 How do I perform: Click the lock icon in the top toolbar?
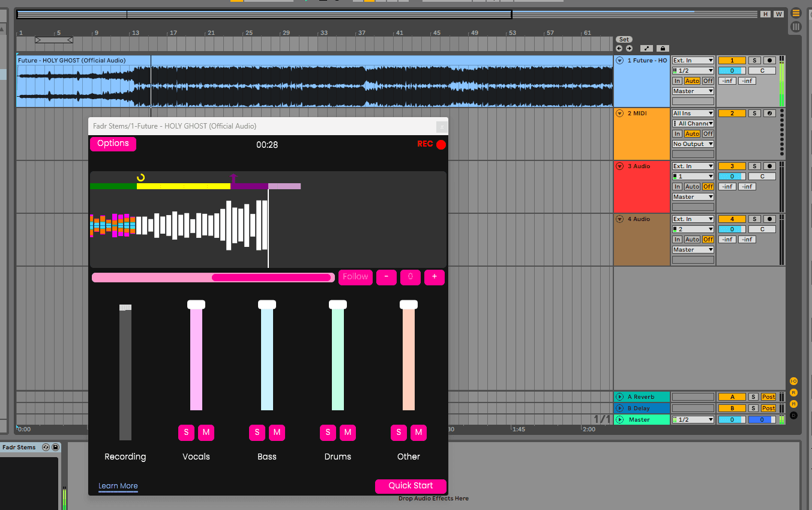[663, 48]
